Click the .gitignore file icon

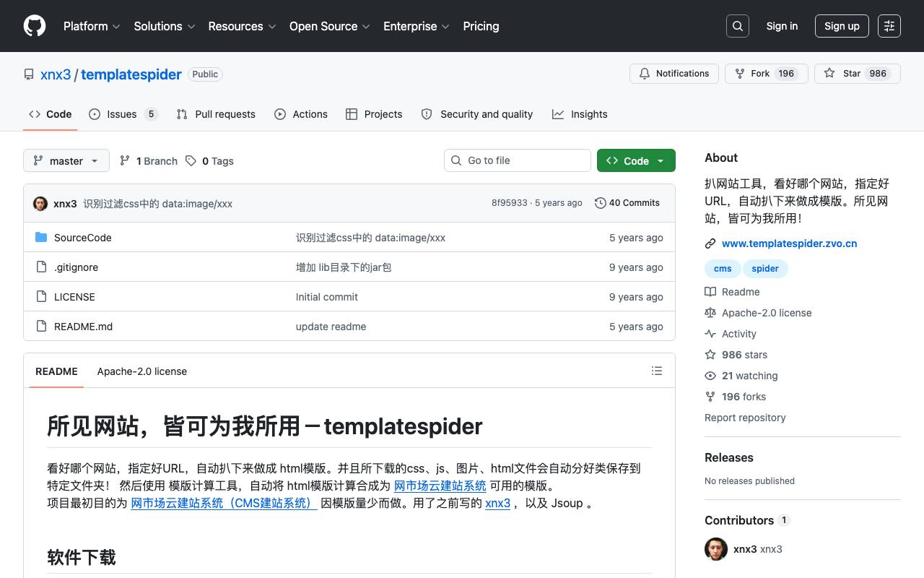41,267
